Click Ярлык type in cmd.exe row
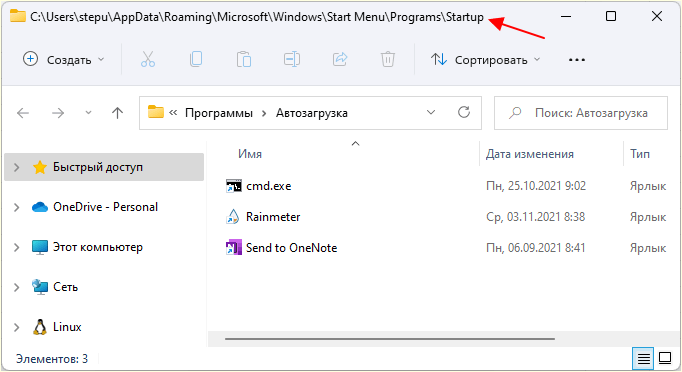 648,186
